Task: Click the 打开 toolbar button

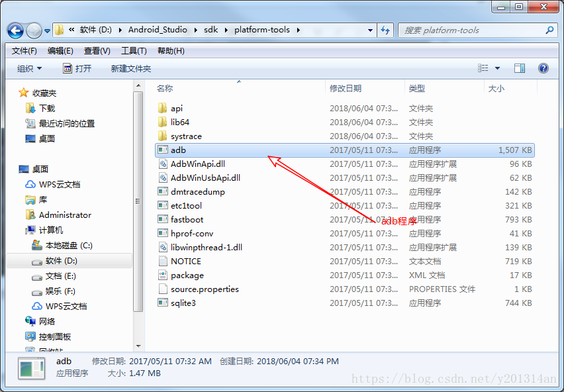Action: click(77, 68)
